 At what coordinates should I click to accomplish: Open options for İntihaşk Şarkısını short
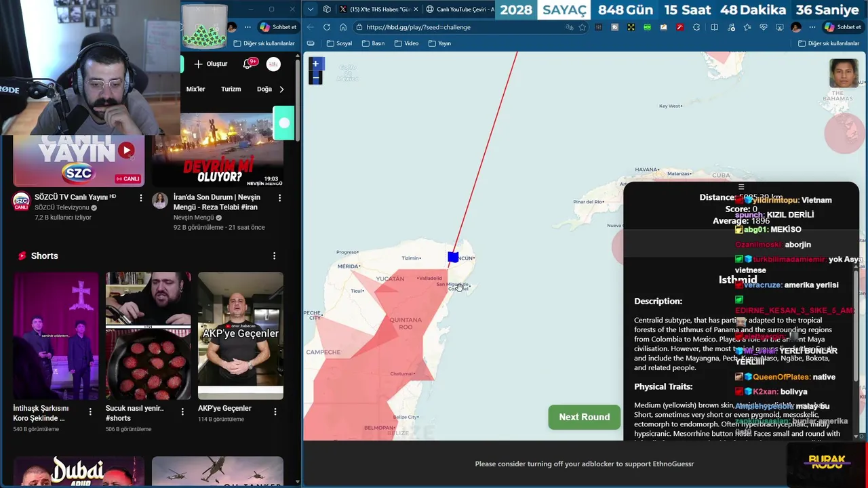[x=90, y=411]
